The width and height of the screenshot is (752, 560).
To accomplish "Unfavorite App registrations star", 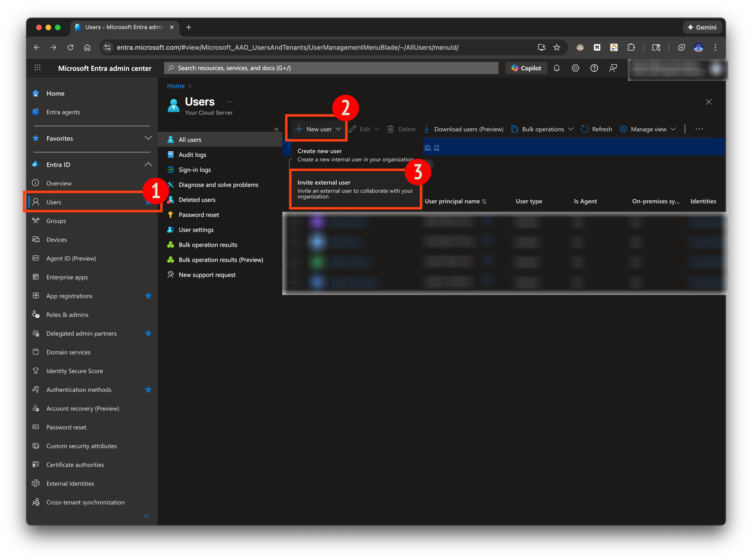I will (x=148, y=296).
